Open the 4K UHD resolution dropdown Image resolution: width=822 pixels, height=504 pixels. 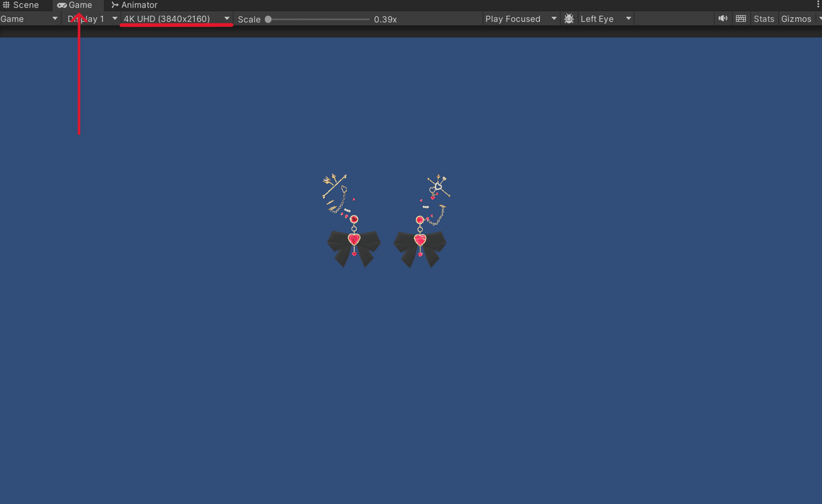point(177,18)
